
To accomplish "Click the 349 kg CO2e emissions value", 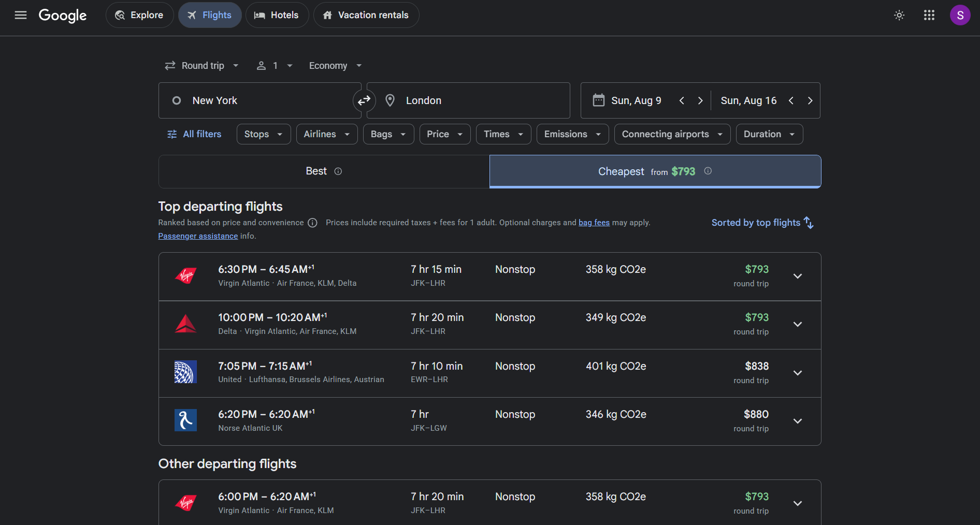I will [616, 317].
